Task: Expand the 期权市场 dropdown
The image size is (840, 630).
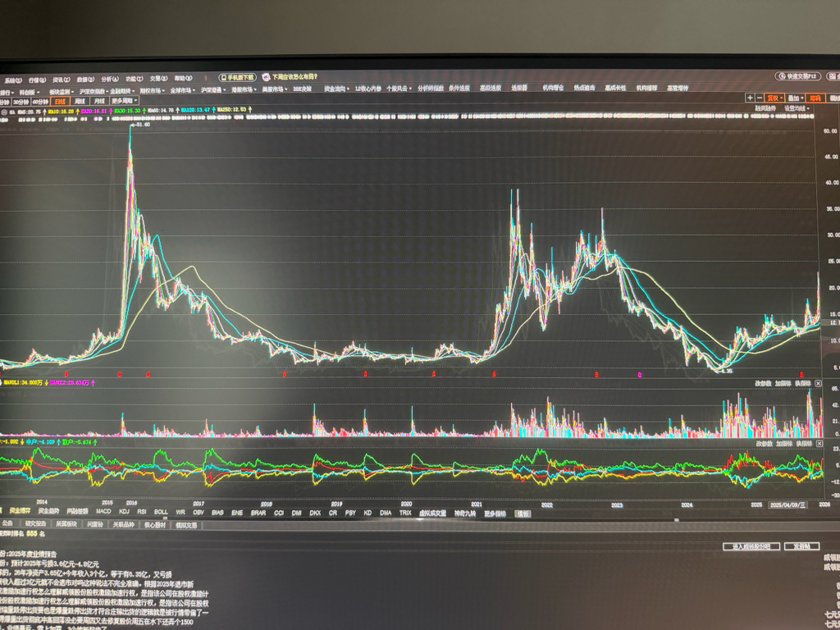Action: [153, 90]
